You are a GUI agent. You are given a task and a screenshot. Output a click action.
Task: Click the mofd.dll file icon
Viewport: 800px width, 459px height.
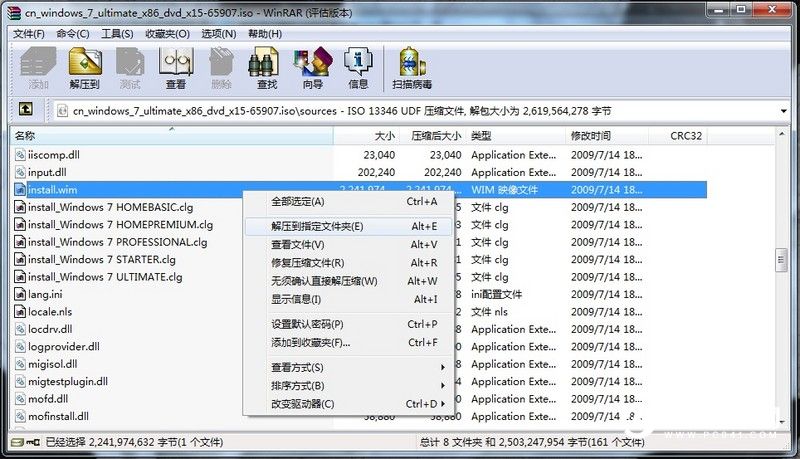pos(20,399)
